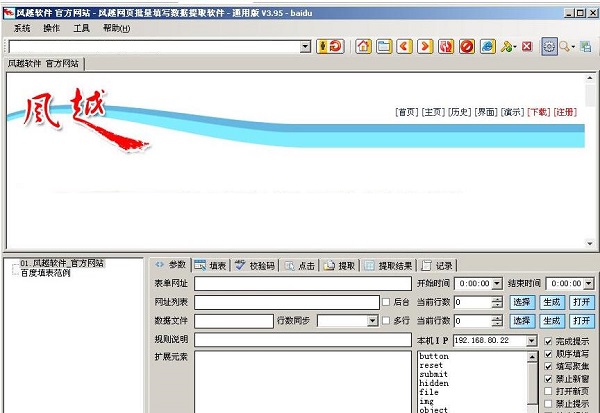Click 打开 button in 数据文件 row

[582, 321]
